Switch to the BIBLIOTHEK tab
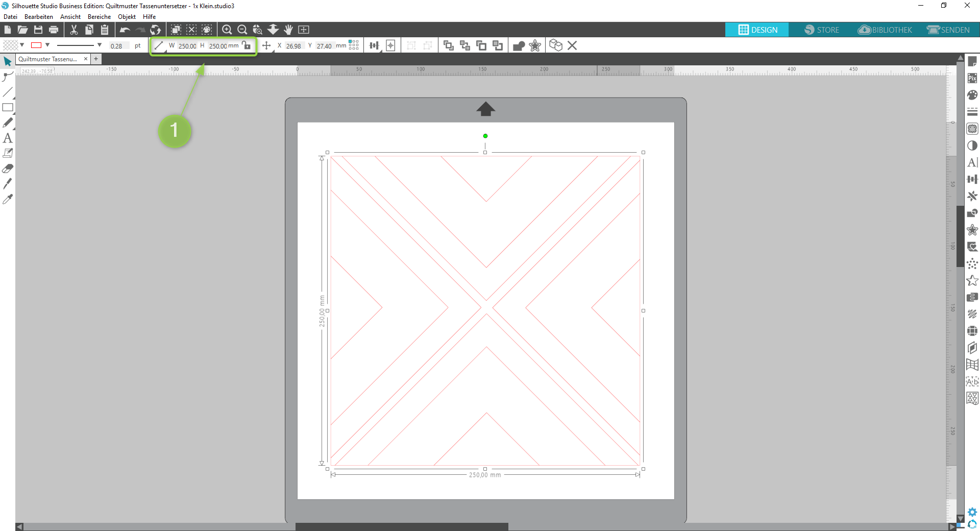 pyautogui.click(x=885, y=30)
